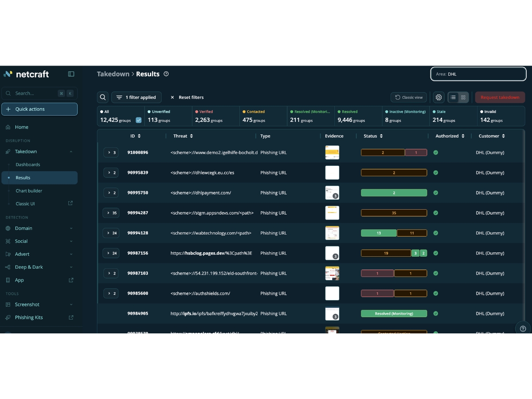532x399 pixels.
Task: Click the Social sidebar icon
Action: coord(8,241)
